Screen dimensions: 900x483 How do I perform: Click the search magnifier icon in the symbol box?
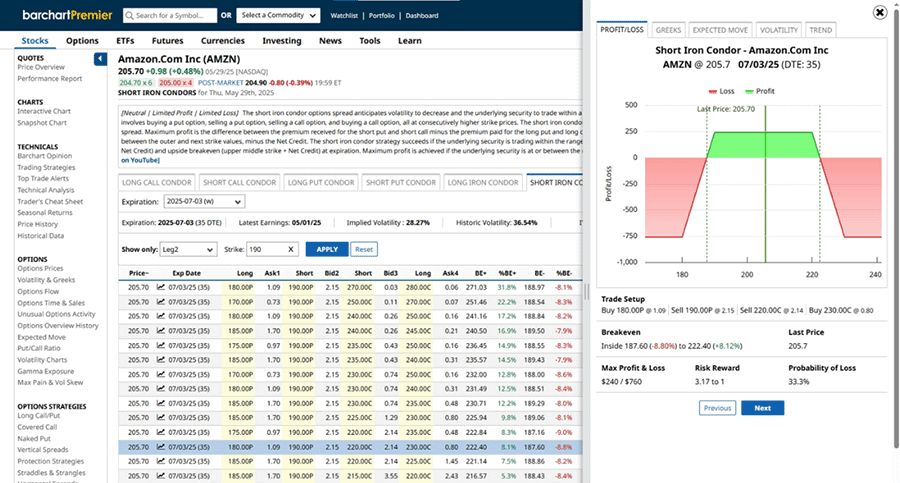tap(130, 16)
